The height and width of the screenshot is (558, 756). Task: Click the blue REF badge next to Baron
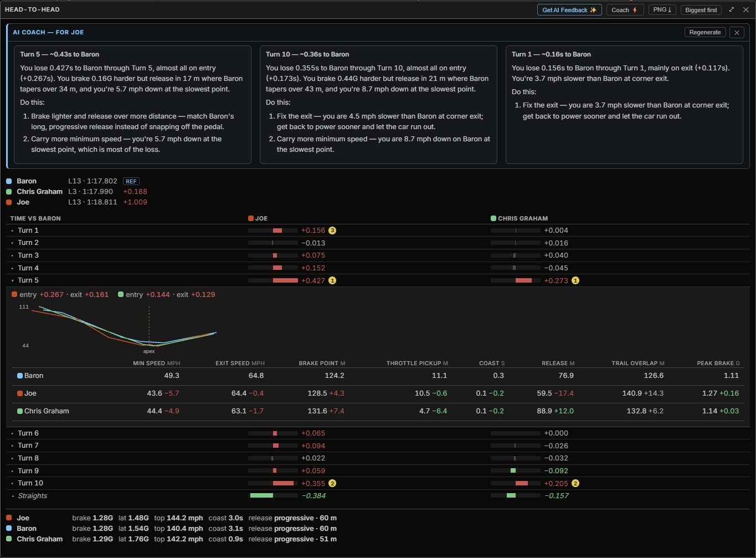tap(131, 181)
